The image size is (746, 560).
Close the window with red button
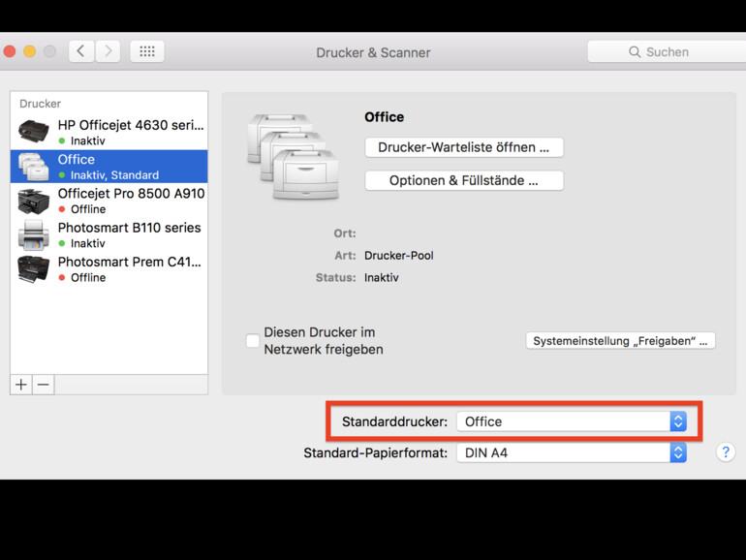10,51
